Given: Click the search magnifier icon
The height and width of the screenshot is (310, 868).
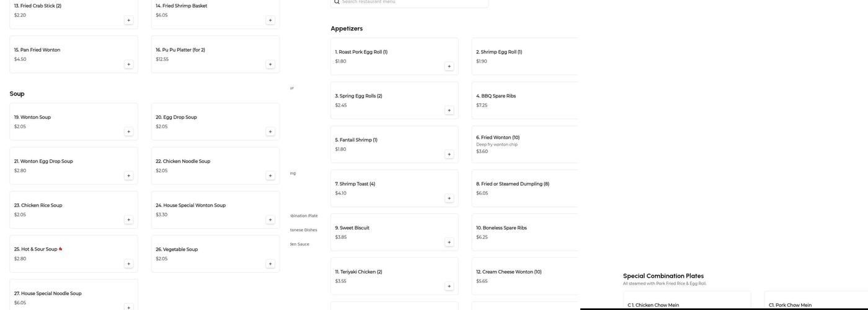Looking at the screenshot, I should pos(337,2).
